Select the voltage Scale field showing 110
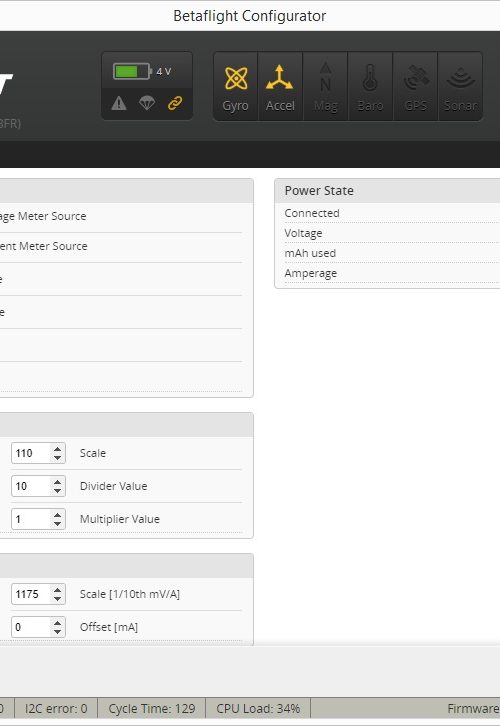The width and height of the screenshot is (500, 726). coord(31,453)
